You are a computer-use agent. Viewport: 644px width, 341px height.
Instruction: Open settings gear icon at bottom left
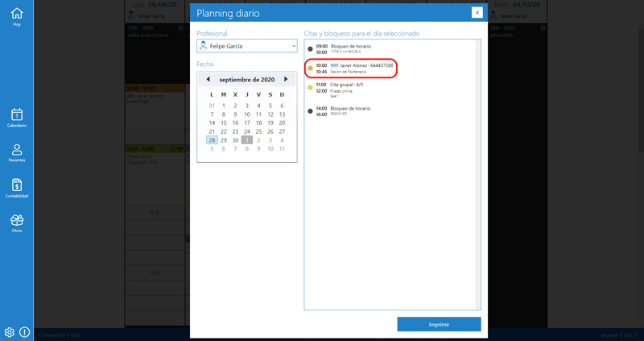10,332
